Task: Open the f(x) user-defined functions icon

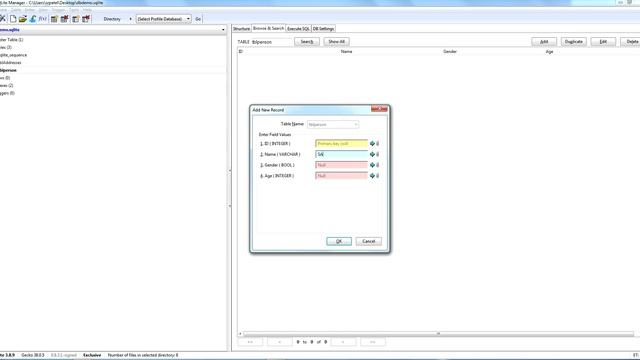Action: point(42,19)
